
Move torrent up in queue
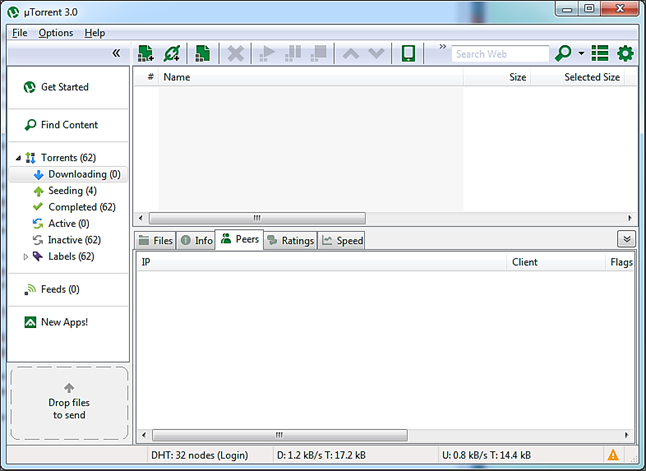click(351, 54)
